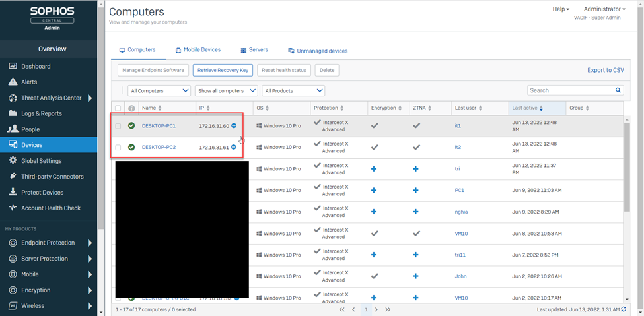The image size is (644, 316).
Task: Click the Global Settings gear icon
Action: pyautogui.click(x=13, y=160)
